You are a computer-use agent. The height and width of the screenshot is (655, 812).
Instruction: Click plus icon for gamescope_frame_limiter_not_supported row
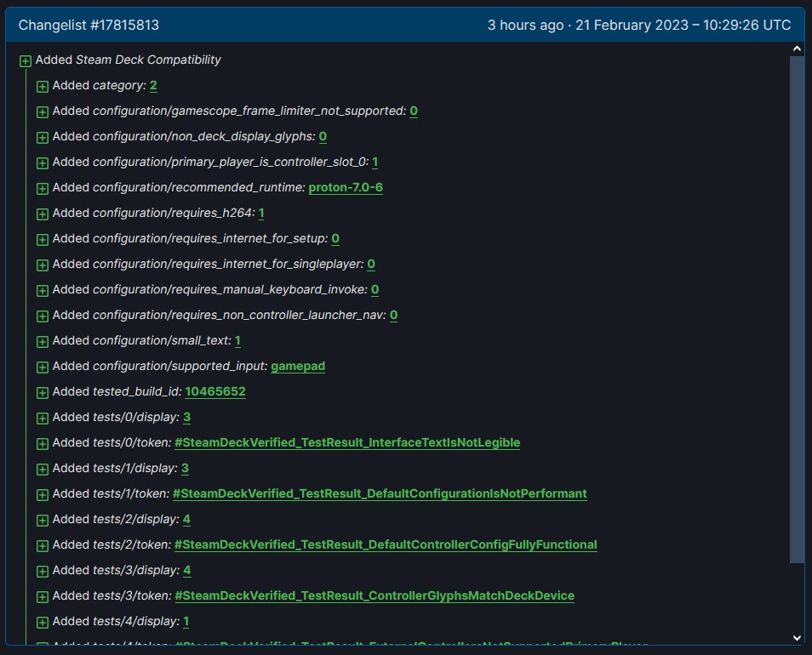tap(43, 111)
